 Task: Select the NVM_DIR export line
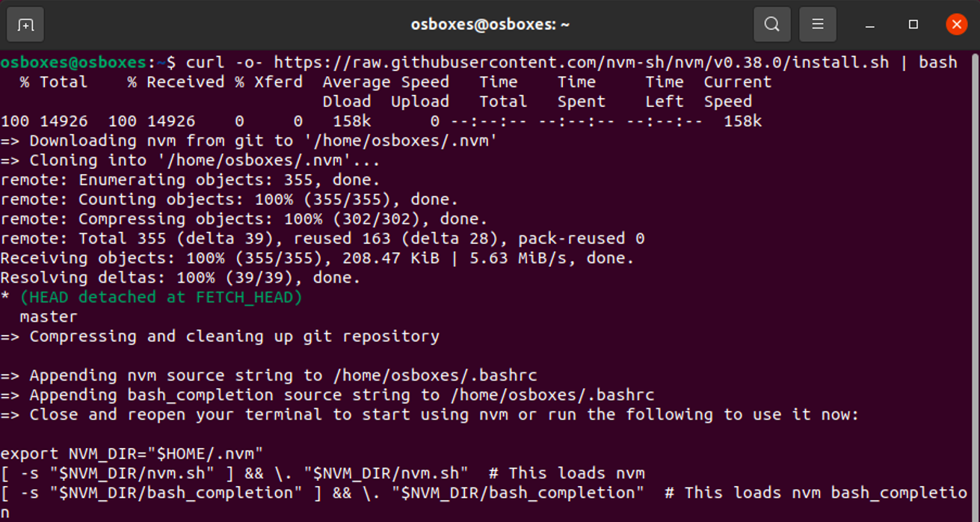click(131, 453)
